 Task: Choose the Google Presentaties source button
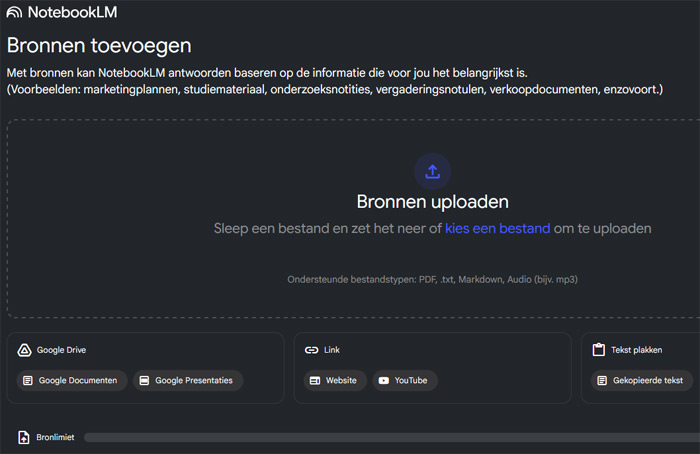pyautogui.click(x=188, y=380)
